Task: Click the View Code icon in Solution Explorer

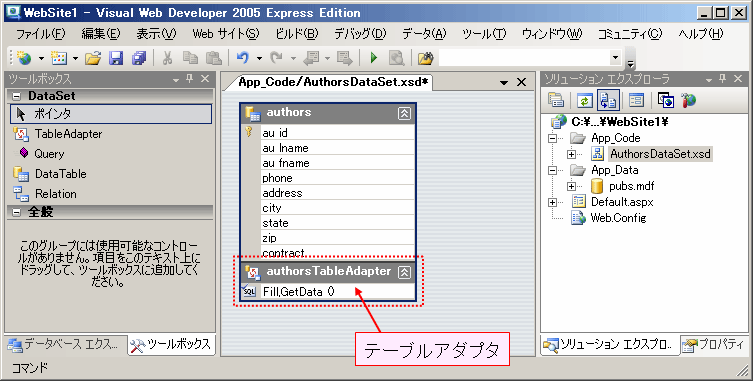Action: pyautogui.click(x=636, y=100)
